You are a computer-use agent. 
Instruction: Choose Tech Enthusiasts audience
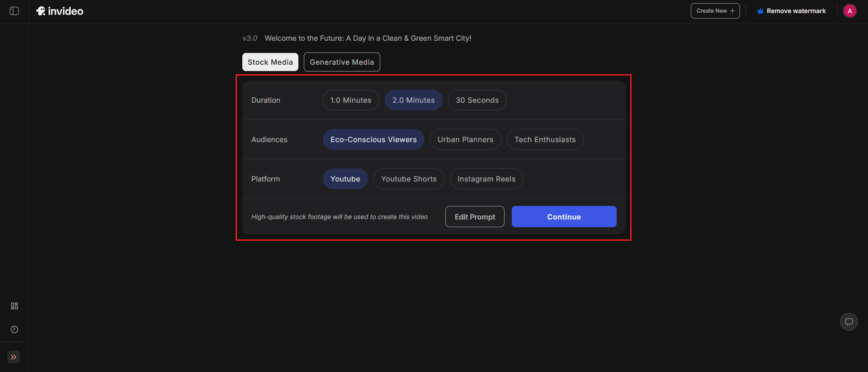(545, 139)
